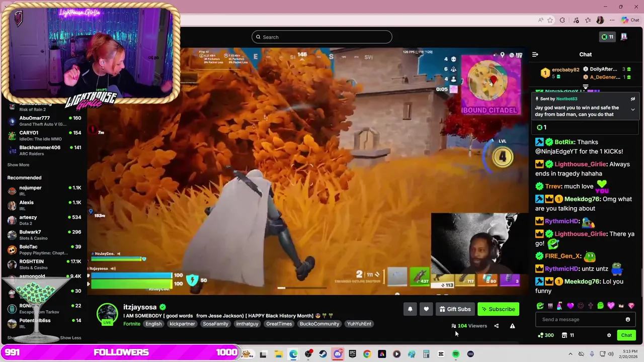Screen dimensions: 644x362
Task: Open Copilot Chat in the browser toolbar
Action: 631,20
